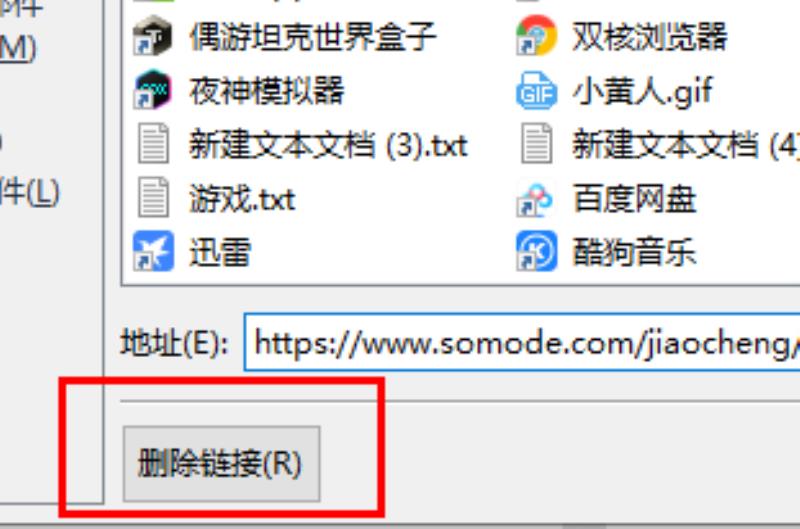Open the left panel option ending in 件(L)
The image size is (800, 529).
30,192
